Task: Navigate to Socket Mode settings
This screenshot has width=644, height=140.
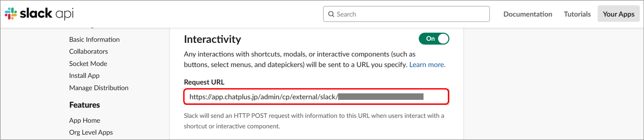Action: [x=88, y=64]
